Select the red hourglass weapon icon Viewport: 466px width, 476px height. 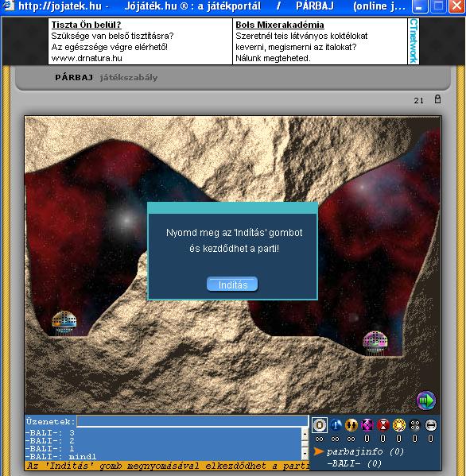[383, 425]
